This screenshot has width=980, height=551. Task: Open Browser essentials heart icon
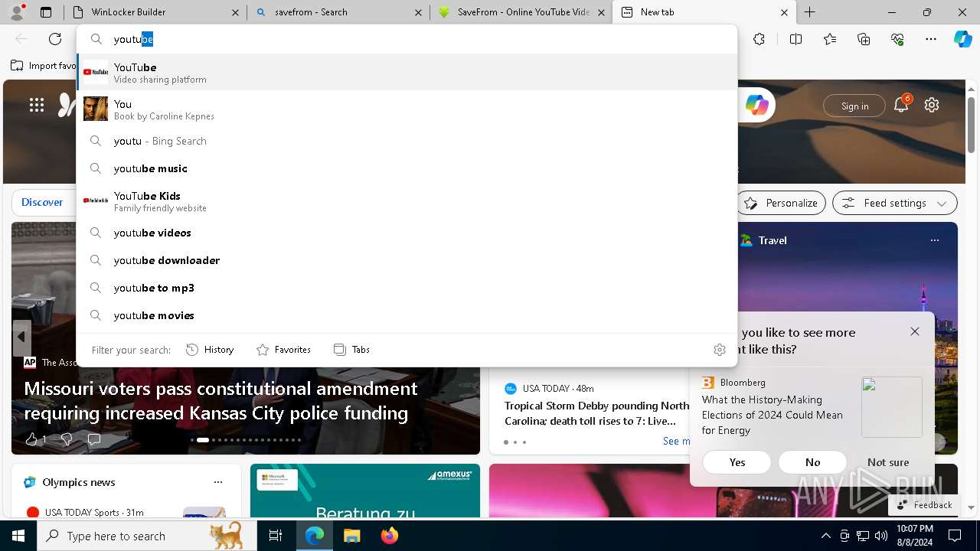click(x=897, y=39)
